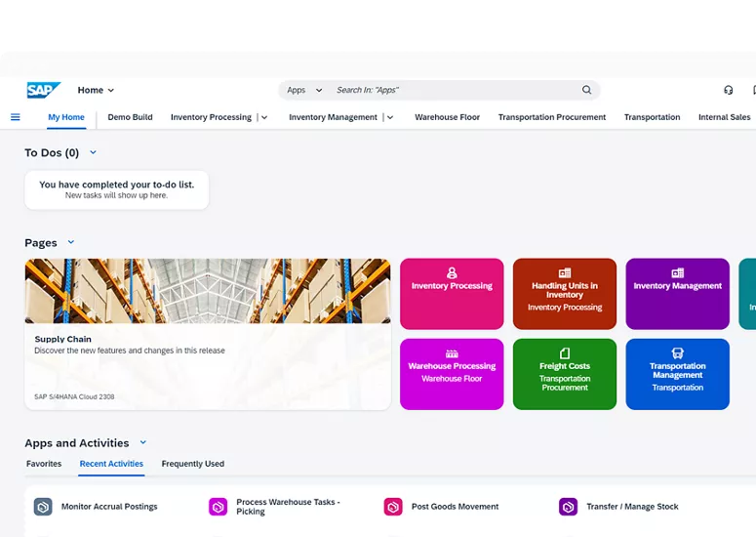
Task: Expand the Pages section chevron
Action: tap(71, 242)
